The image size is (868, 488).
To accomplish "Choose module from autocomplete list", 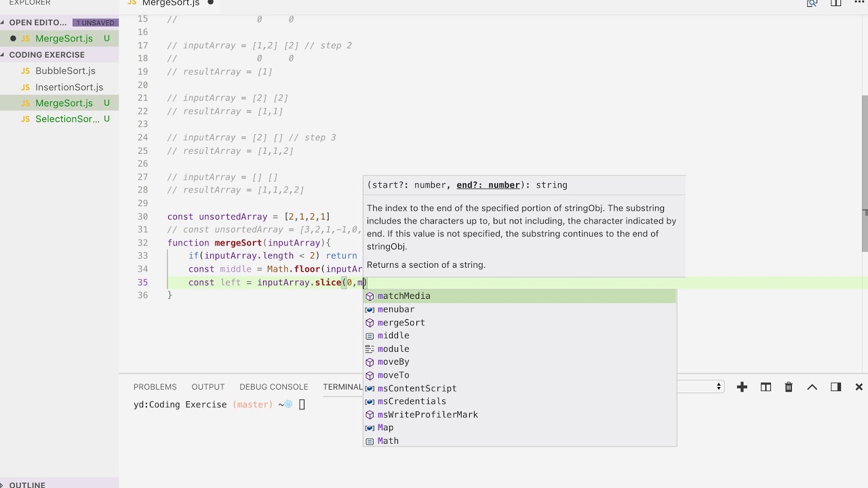I will coord(519,349).
